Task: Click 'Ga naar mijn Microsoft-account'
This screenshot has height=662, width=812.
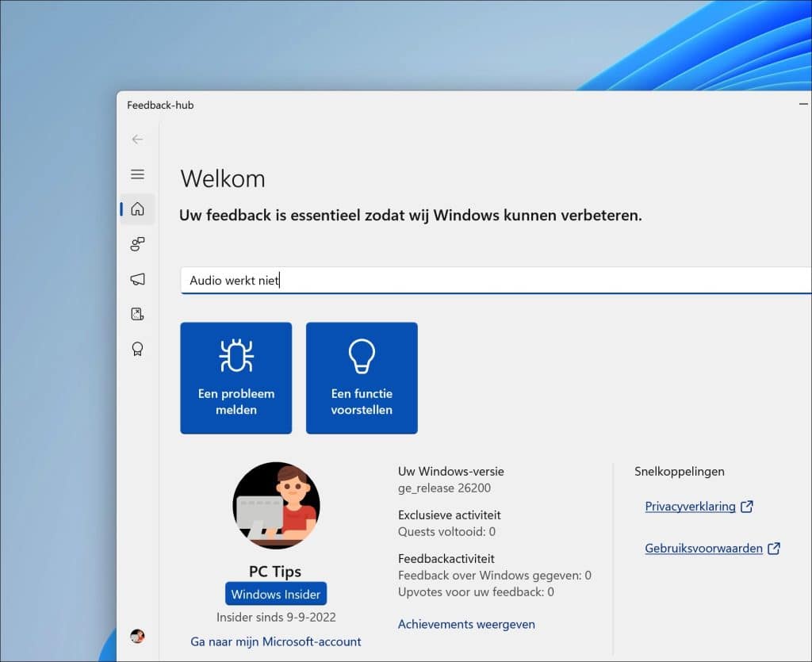Action: tap(275, 641)
